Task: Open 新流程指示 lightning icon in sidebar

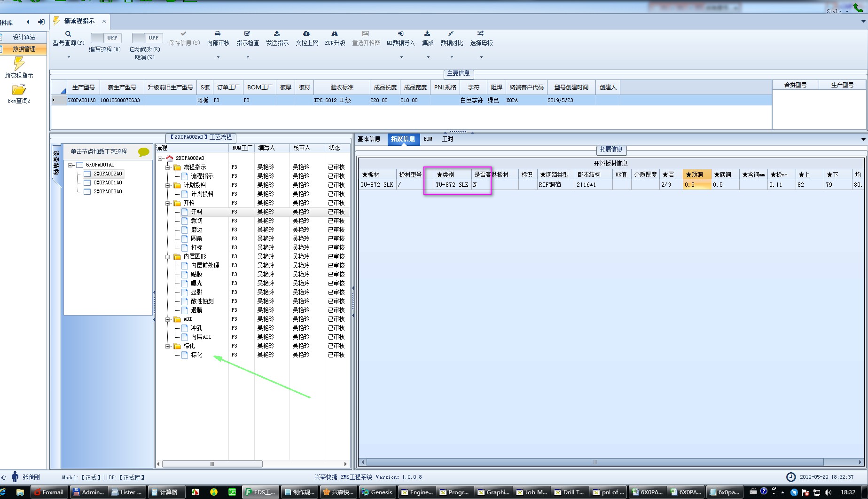Action: click(19, 63)
